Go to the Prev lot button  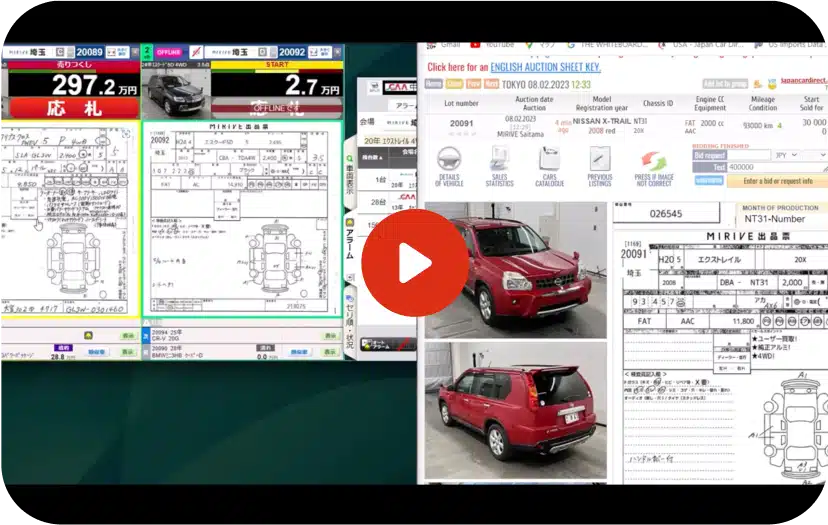[473, 84]
